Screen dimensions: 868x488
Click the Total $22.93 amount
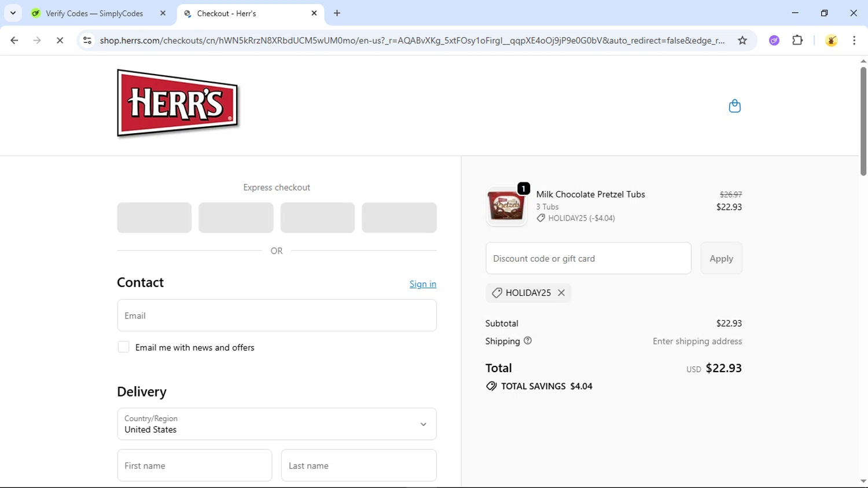pyautogui.click(x=723, y=368)
